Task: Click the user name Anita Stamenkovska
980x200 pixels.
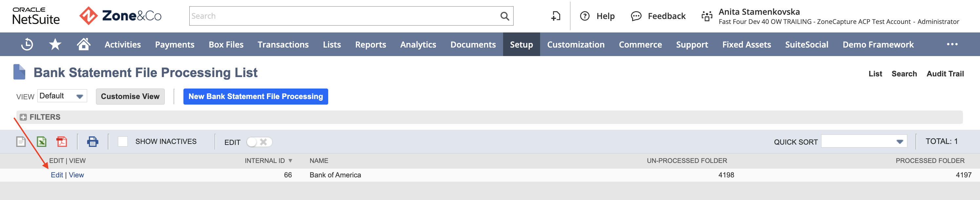Action: (x=759, y=12)
